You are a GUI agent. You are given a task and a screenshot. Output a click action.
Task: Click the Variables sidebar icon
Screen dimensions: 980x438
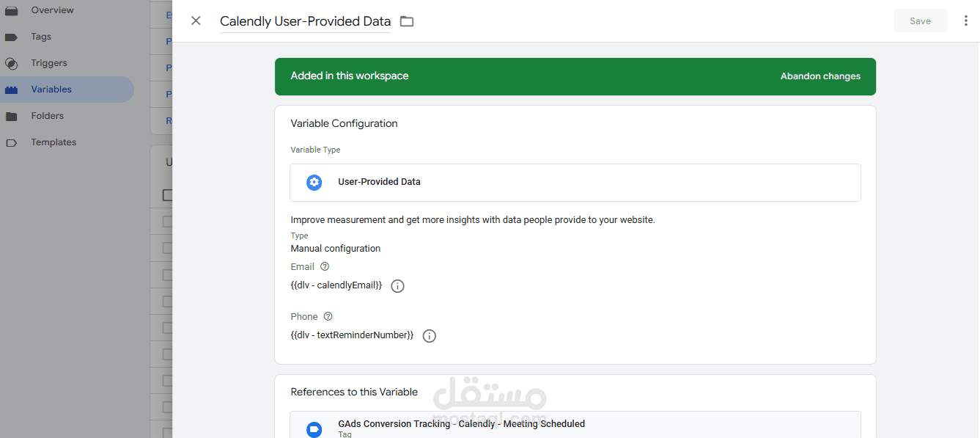(11, 90)
